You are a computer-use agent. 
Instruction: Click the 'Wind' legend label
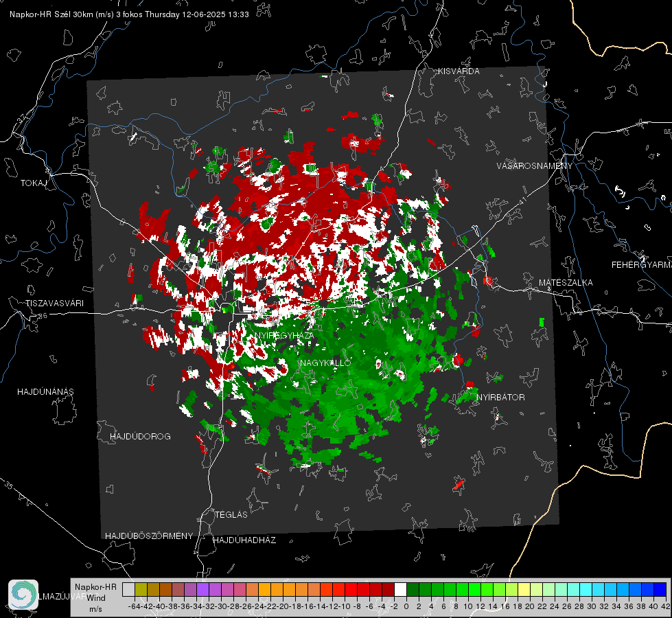pyautogui.click(x=96, y=597)
